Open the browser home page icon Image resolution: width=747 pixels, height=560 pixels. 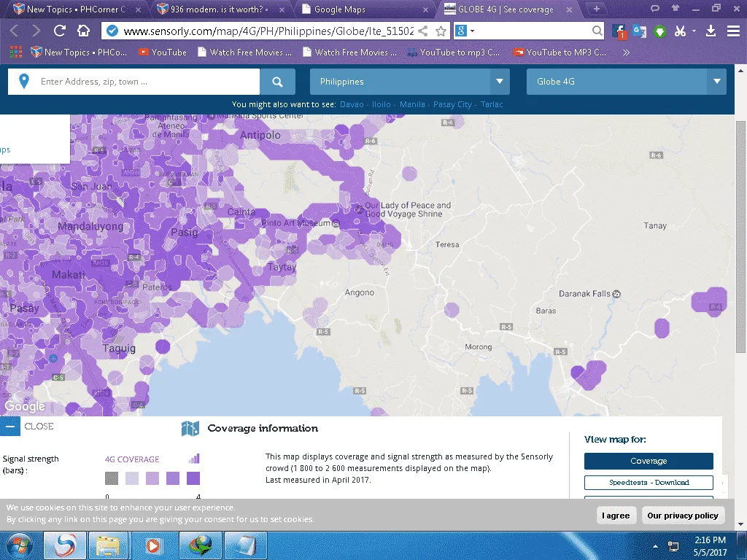pyautogui.click(x=83, y=31)
